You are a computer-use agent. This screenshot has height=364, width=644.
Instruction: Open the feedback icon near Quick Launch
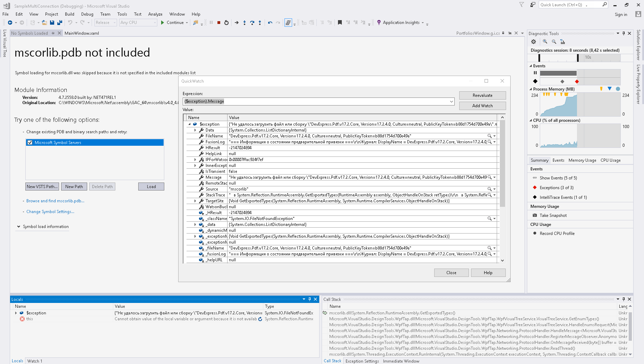532,5
